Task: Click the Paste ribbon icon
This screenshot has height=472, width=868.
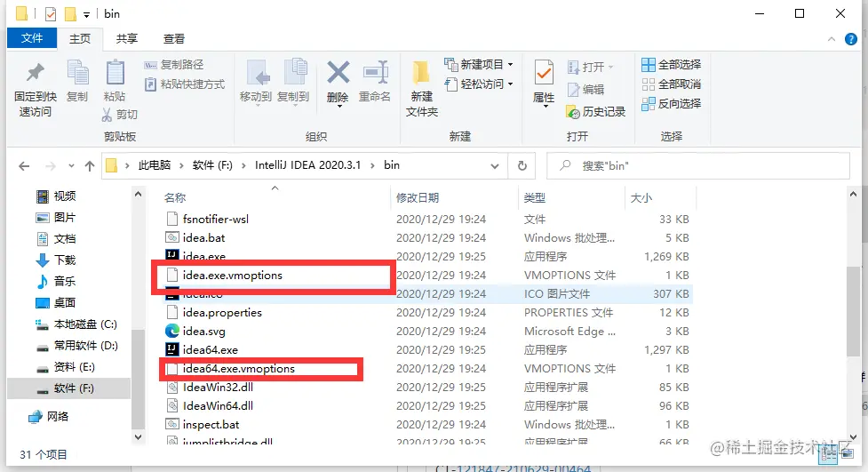Action: point(115,73)
